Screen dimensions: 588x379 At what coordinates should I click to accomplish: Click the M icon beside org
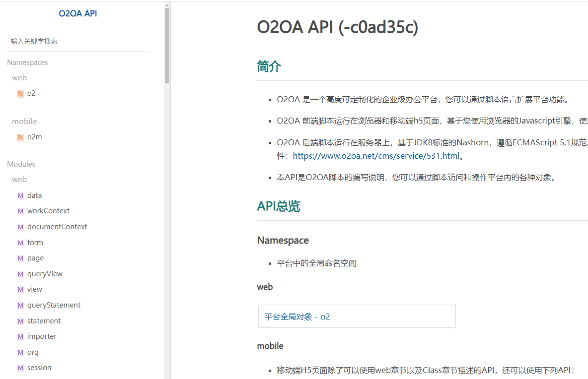tap(20, 352)
